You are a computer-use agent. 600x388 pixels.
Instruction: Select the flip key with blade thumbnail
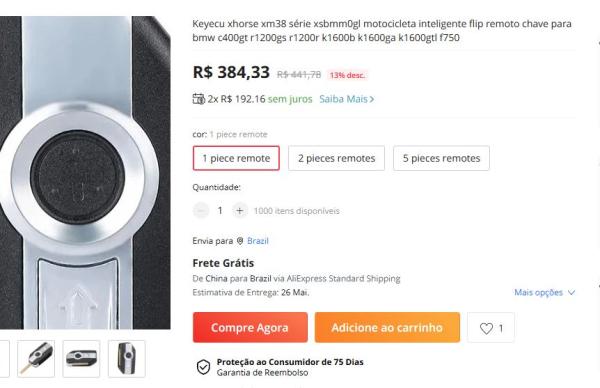pos(36,359)
